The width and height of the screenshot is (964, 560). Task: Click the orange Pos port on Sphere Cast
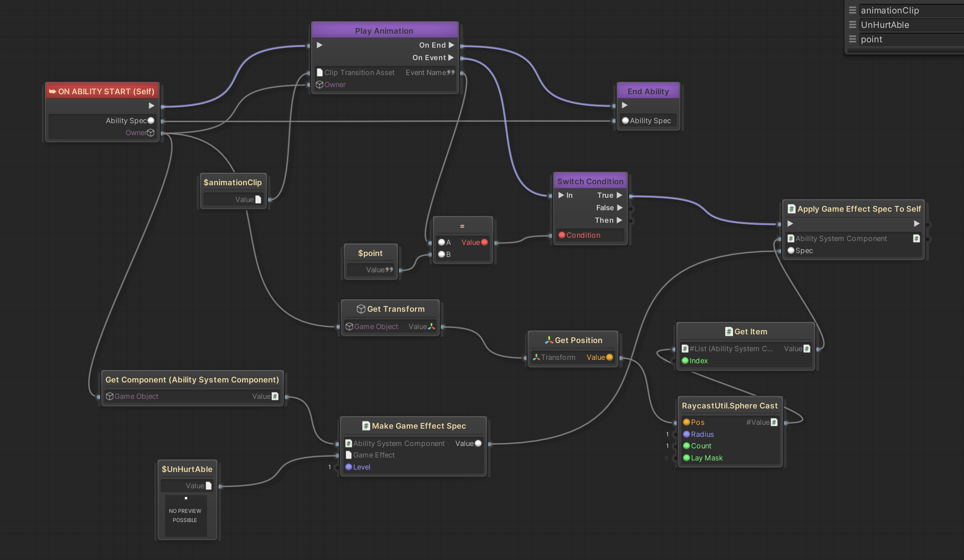(686, 422)
